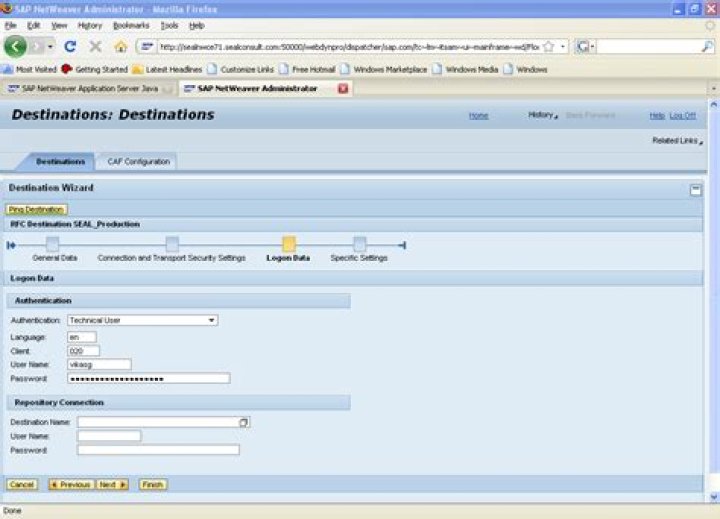Select Connection and Transport Security Settings step
Image resolution: width=720 pixels, height=519 pixels.
pos(172,244)
